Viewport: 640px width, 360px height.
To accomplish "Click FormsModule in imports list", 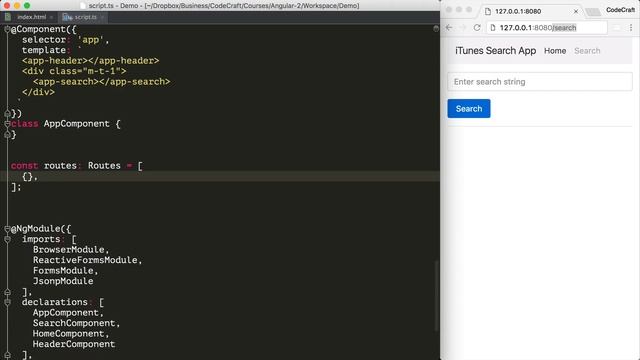I will [x=63, y=271].
